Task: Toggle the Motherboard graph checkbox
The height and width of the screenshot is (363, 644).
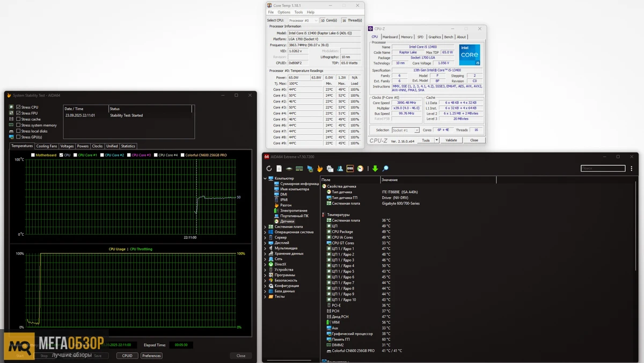Action: point(33,155)
